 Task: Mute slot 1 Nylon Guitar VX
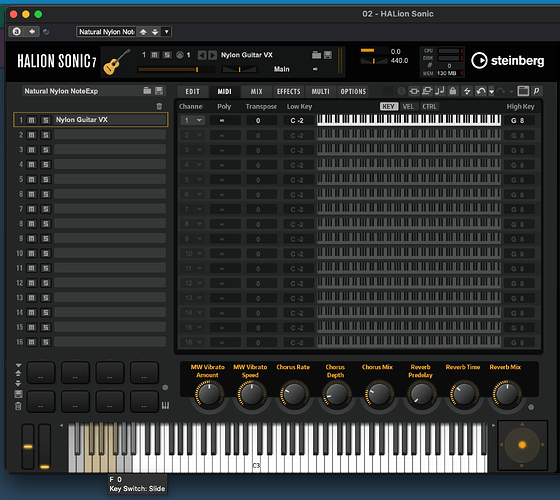point(31,120)
